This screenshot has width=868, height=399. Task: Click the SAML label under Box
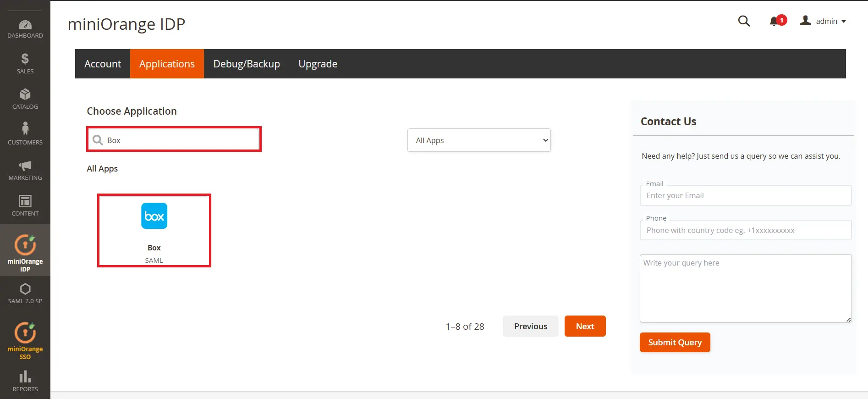[x=154, y=260]
